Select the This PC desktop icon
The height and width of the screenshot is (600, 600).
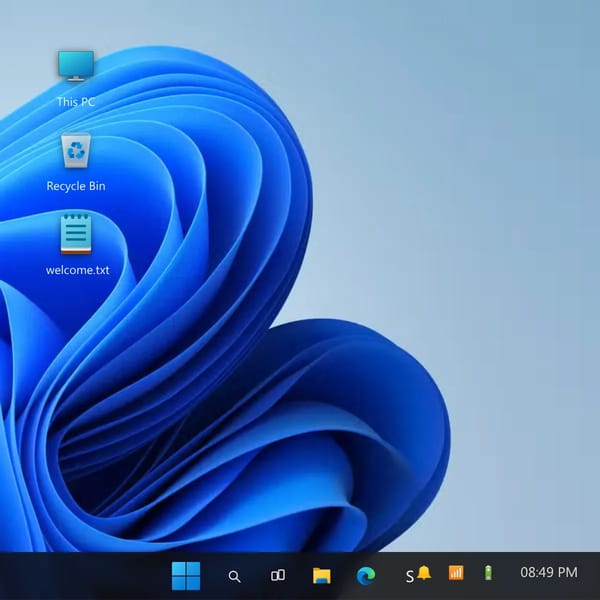pos(76,66)
